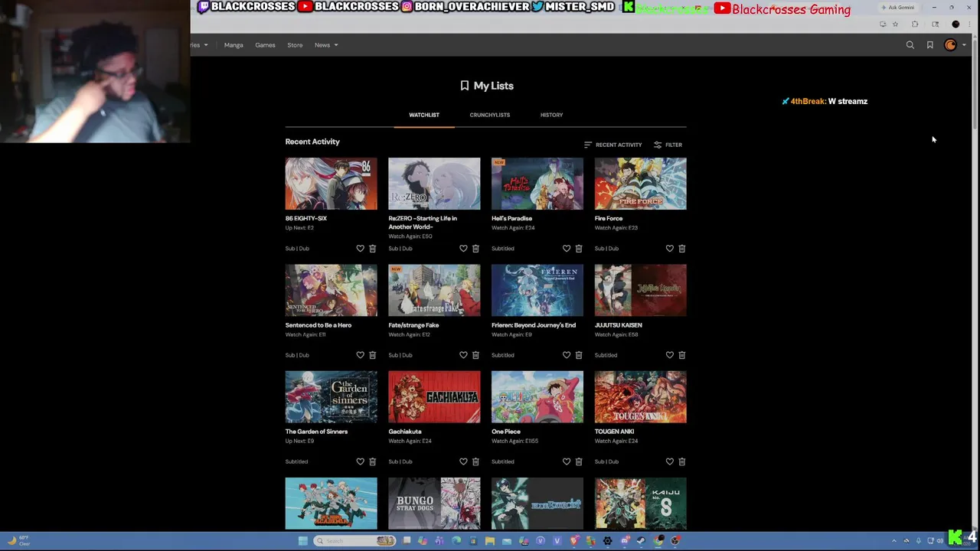Viewport: 980px width, 551px height.
Task: Open Fire Force title link
Action: 609,218
